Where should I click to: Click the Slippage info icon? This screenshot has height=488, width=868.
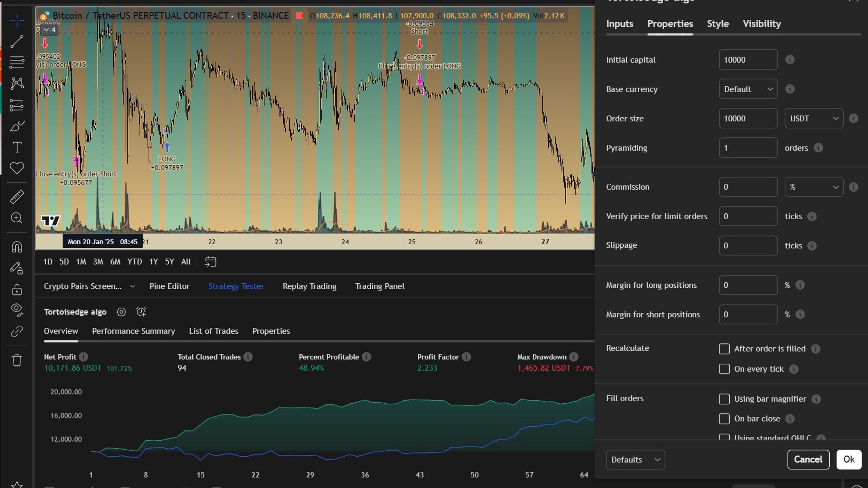tap(812, 245)
